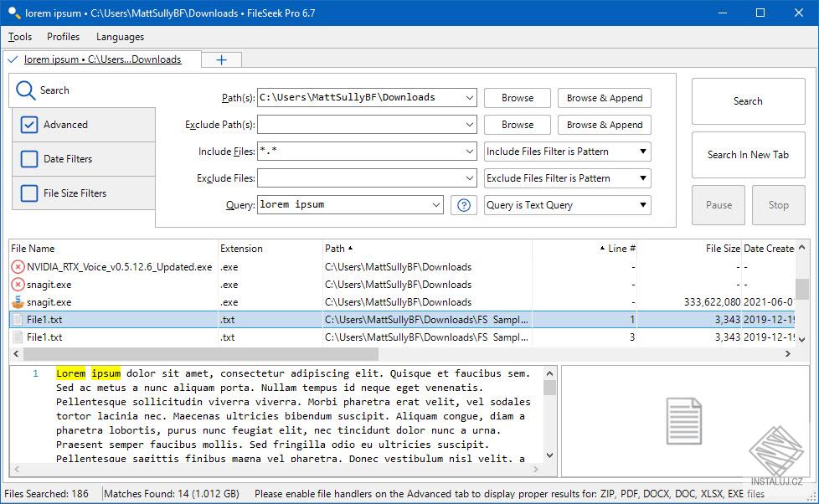Enable the Date Filters checkbox
This screenshot has width=819, height=504.
tap(29, 159)
